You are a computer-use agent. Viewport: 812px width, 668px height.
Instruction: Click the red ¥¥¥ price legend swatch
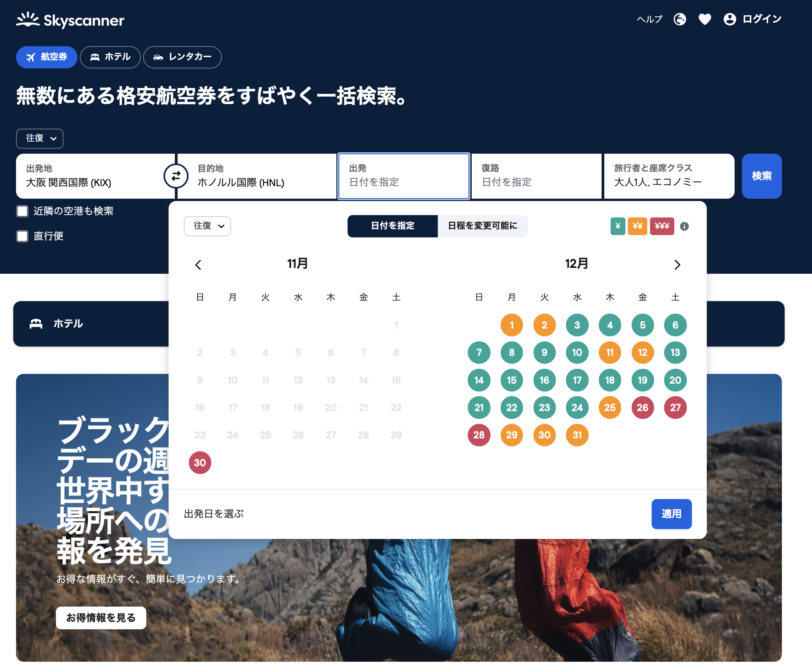tap(662, 226)
